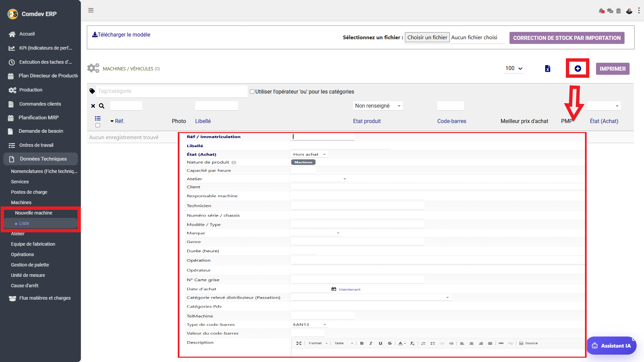Viewport: 644px width, 362px height.
Task: Click Télécharger le modèle link
Action: [x=121, y=35]
